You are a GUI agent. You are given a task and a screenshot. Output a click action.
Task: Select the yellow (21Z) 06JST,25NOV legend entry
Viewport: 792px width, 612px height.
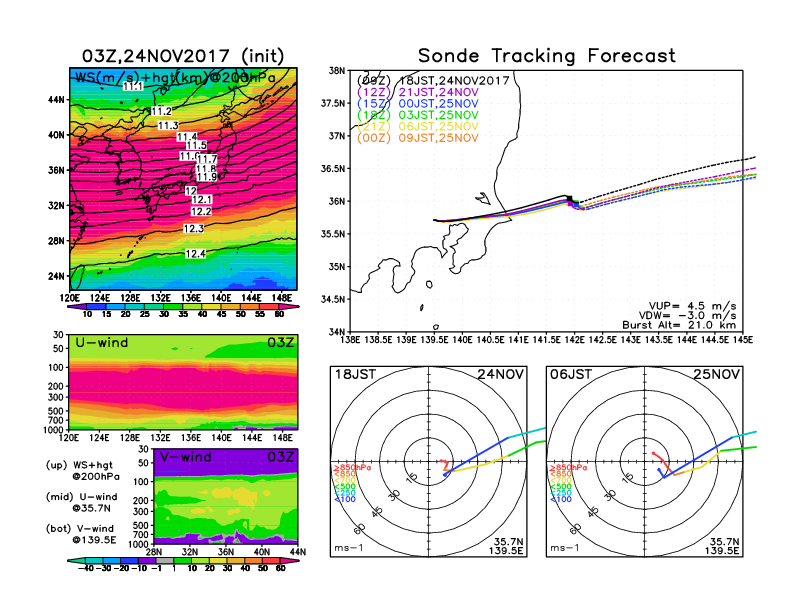(x=418, y=126)
